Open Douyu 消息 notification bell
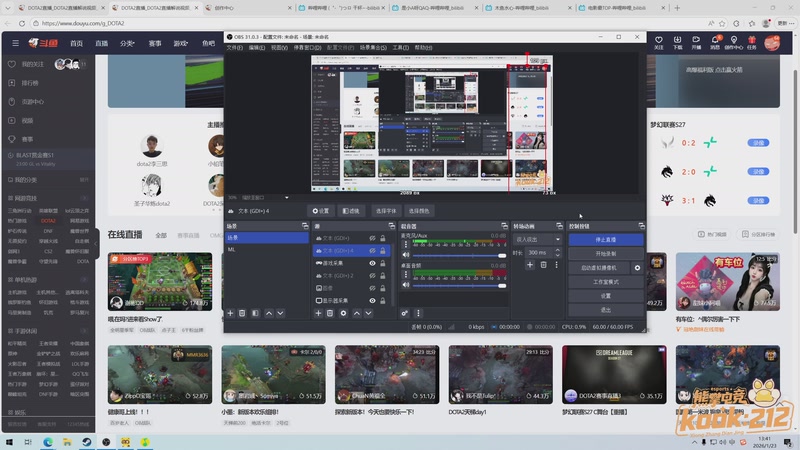 [x=715, y=42]
